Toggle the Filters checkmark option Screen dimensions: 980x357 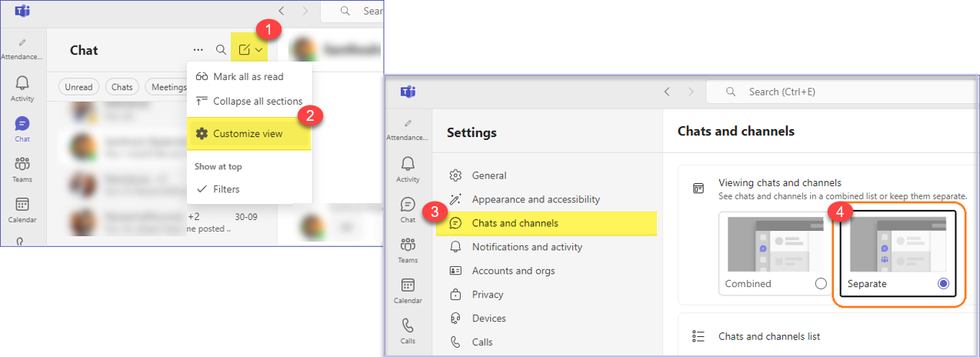(226, 189)
